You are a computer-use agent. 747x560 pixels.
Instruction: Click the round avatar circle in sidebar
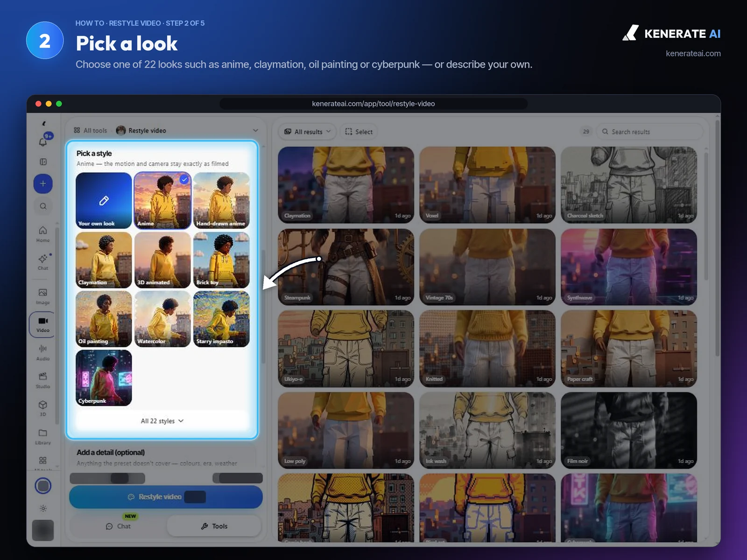point(43,486)
